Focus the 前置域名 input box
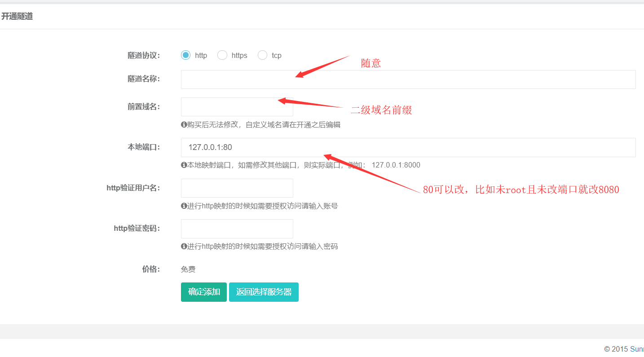Screen dimensions: 644x357 click(x=237, y=107)
